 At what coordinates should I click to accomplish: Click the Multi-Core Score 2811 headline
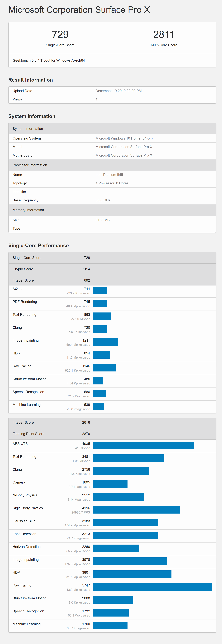pyautogui.click(x=164, y=35)
